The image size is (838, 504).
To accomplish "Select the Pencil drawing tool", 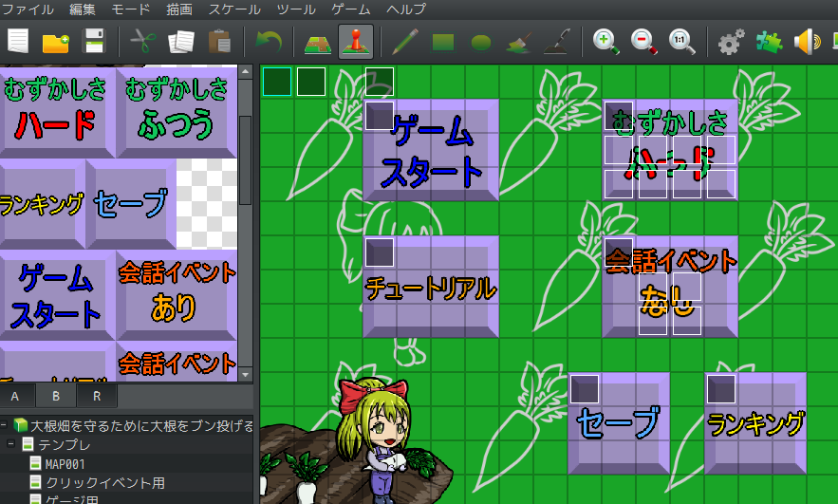I will pyautogui.click(x=404, y=42).
